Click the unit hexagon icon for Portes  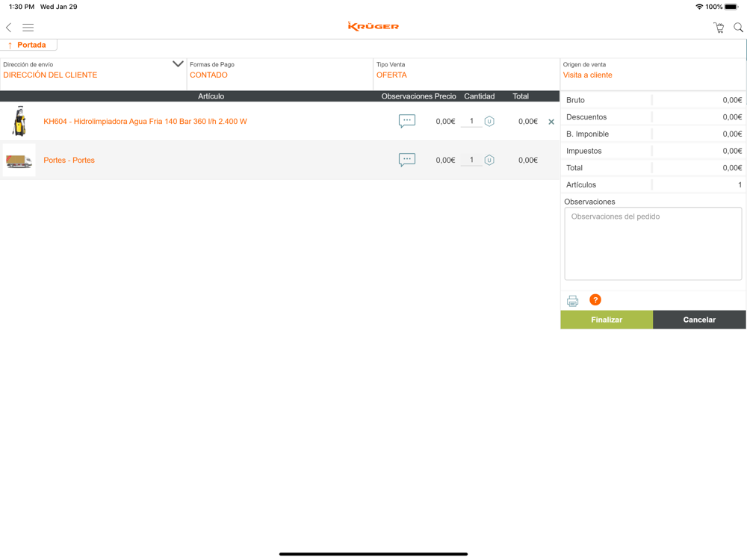[x=489, y=160]
